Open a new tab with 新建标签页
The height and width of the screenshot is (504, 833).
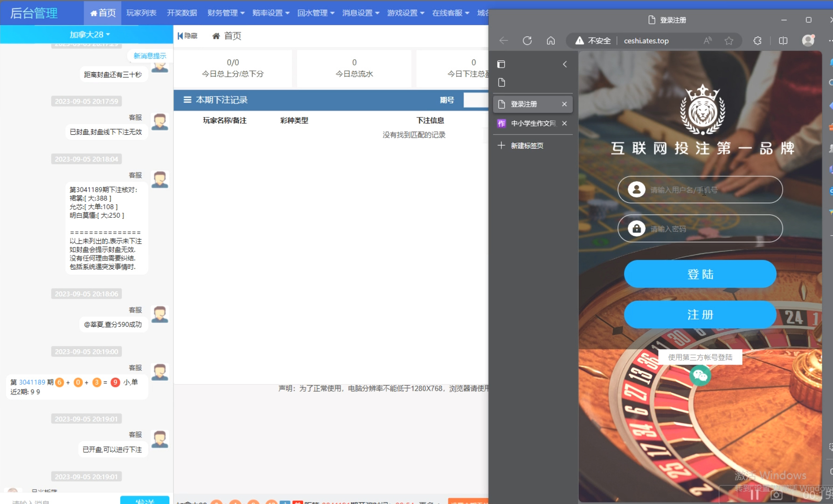pos(521,145)
